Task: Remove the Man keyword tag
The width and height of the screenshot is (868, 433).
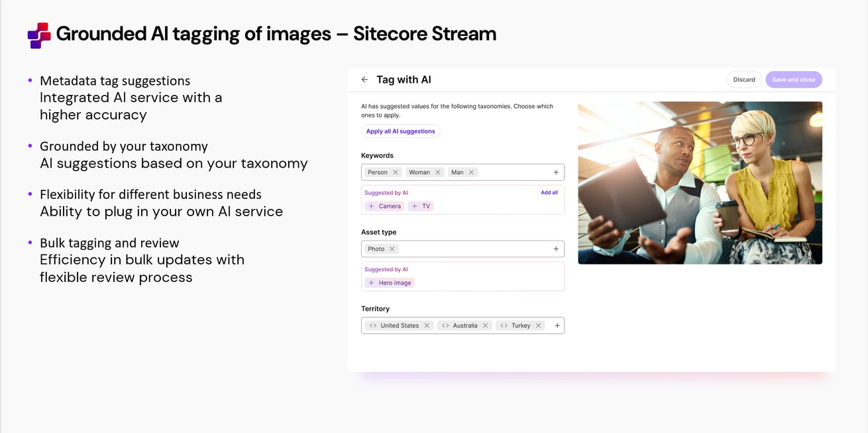Action: click(x=472, y=172)
